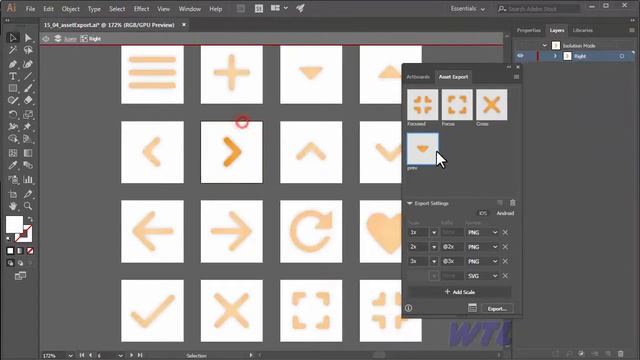Select the Type tool
The image size is (640, 360).
[x=13, y=76]
